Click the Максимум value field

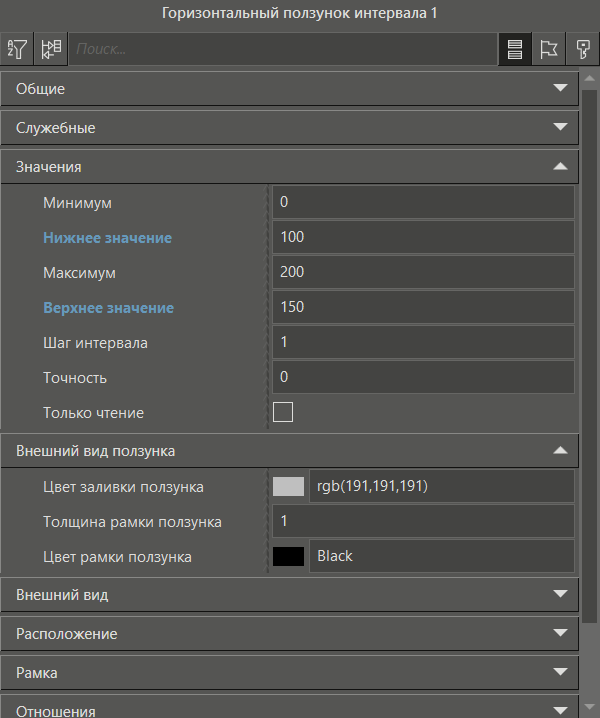pyautogui.click(x=423, y=273)
